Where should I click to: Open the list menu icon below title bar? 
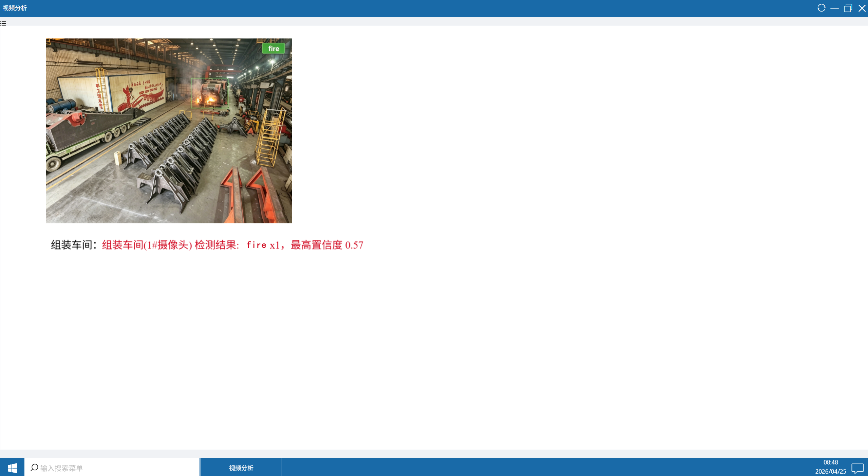click(3, 23)
